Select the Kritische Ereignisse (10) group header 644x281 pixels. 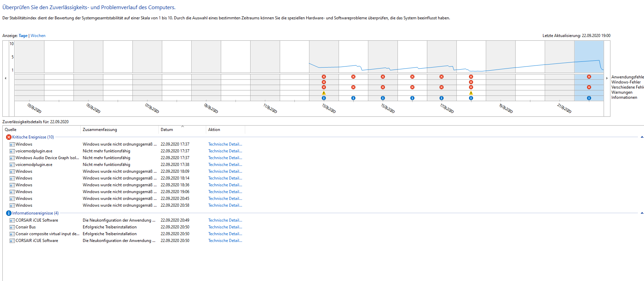33,137
